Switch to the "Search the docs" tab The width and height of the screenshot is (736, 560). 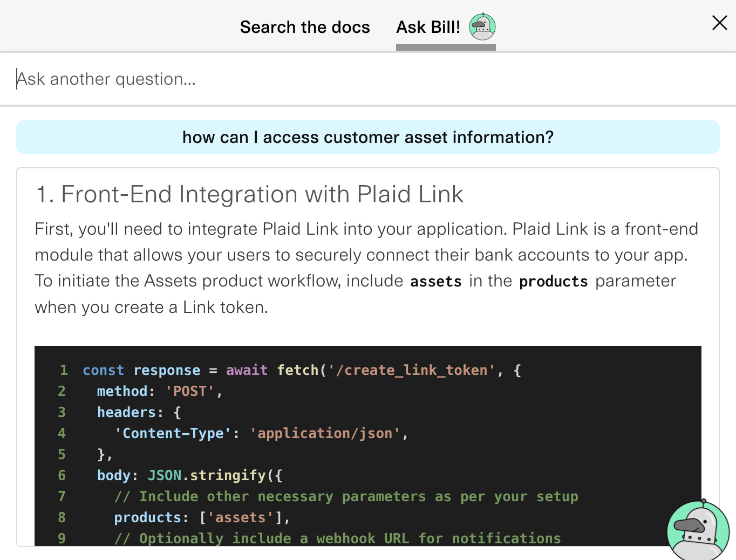click(305, 27)
